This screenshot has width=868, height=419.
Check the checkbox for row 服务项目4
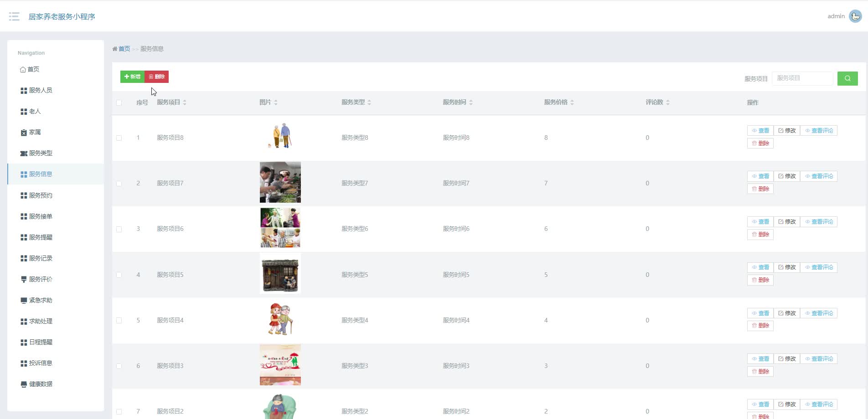click(x=119, y=321)
